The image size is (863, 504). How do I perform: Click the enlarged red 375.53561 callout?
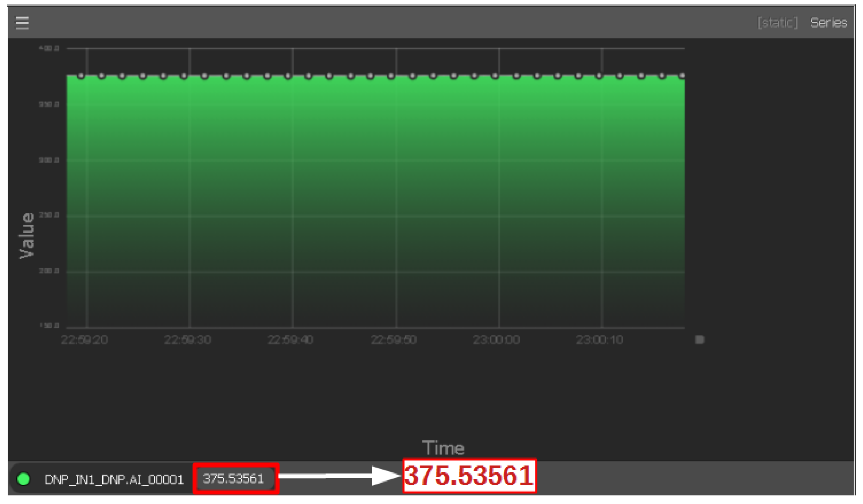(469, 476)
